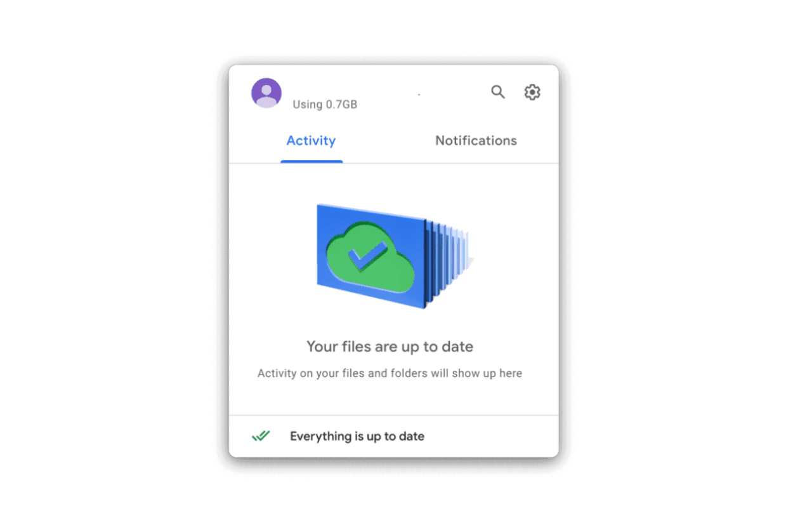812x509 pixels.
Task: Switch to the Notifications tab
Action: [x=476, y=141]
